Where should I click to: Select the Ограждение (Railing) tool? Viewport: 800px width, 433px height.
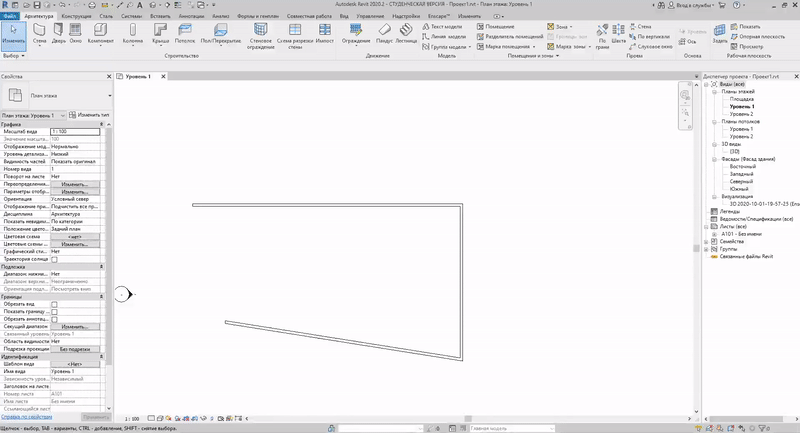pyautogui.click(x=356, y=33)
